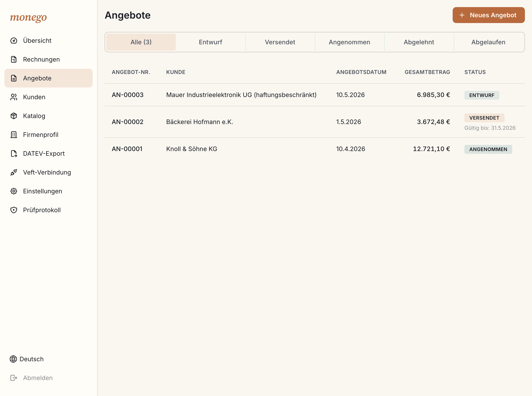Click the VERSENDET status badge
Screen dimensions: 532x396
point(484,118)
